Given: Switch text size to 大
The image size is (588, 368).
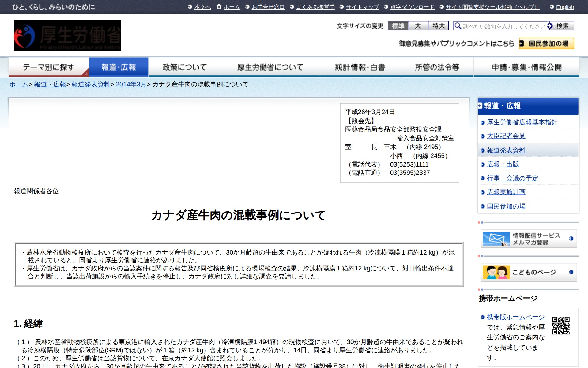Looking at the screenshot, I should coord(419,26).
